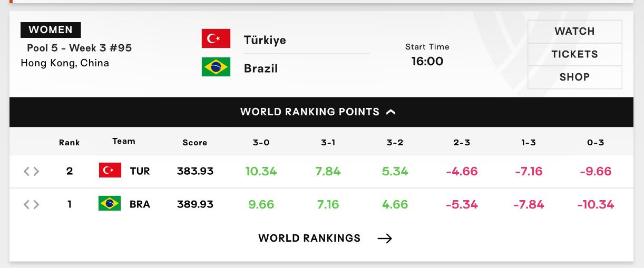Click the BRA flag in ranking row
The image size is (644, 268).
pos(110,203)
